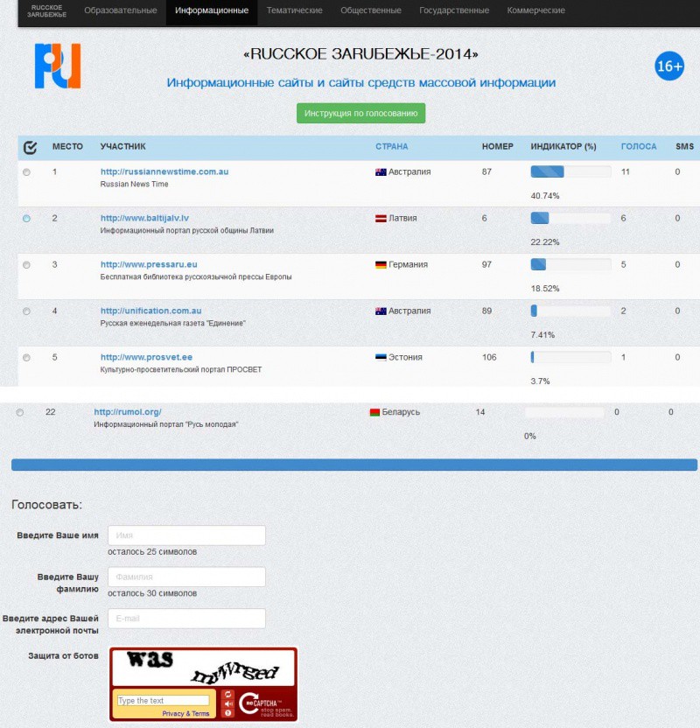Click the 'осталось 30 символов' counter text
This screenshot has width=700, height=728.
coord(152,593)
